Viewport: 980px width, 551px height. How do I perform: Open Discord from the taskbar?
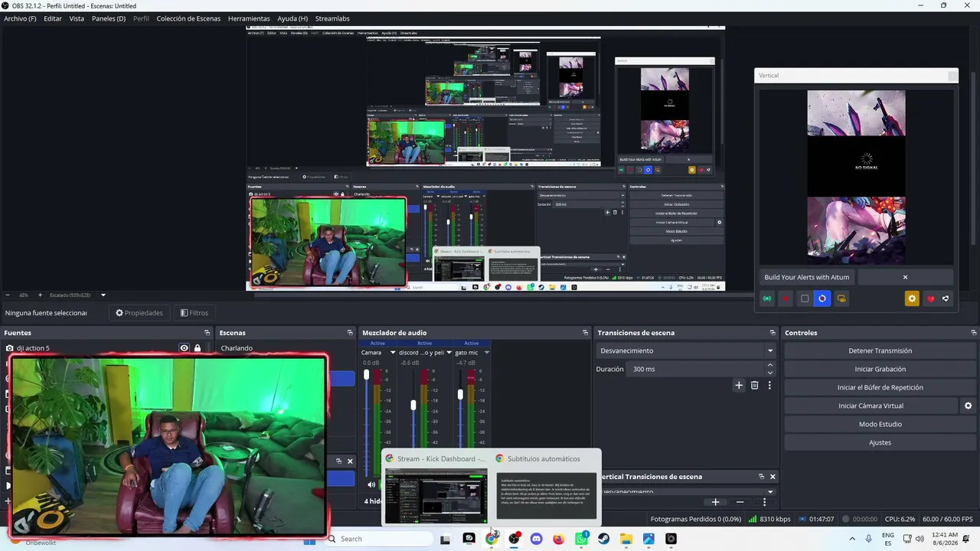coord(536,539)
